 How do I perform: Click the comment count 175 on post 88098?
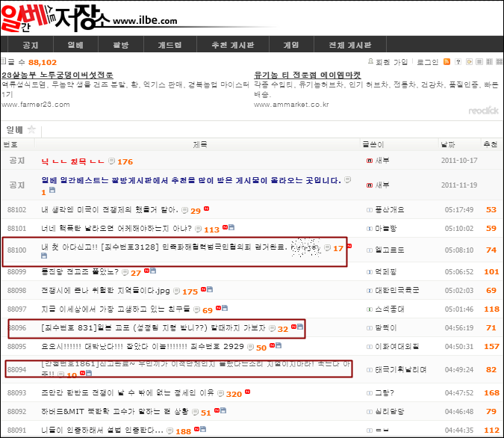click(190, 292)
